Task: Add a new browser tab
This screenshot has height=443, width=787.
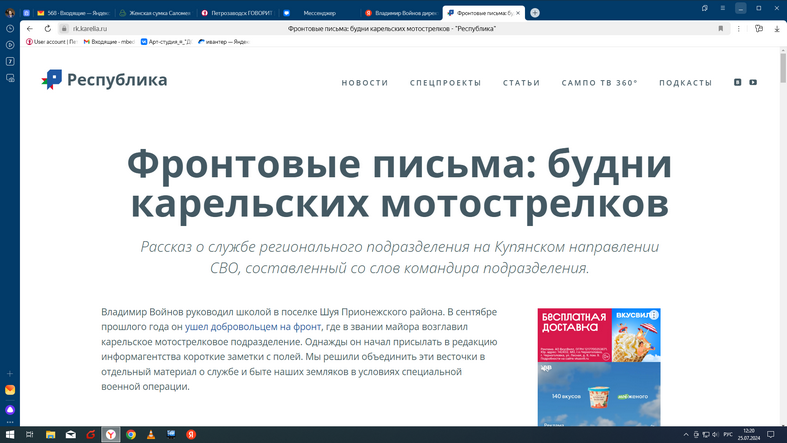Action: point(535,13)
